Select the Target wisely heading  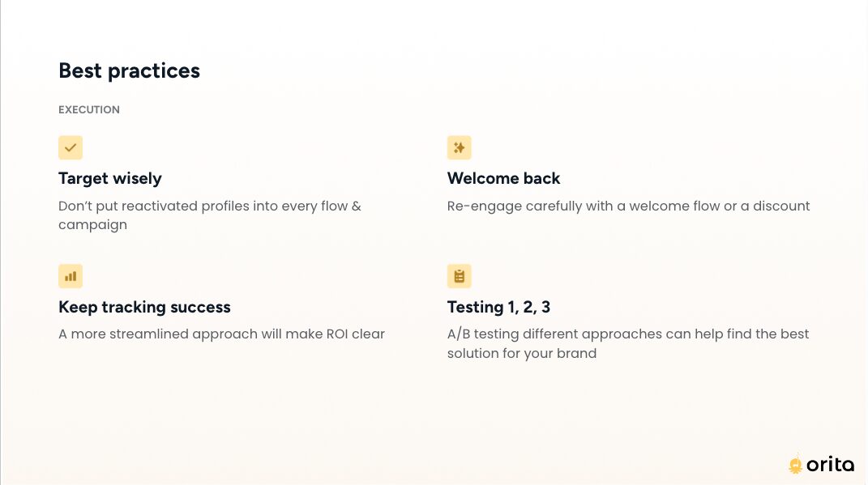click(110, 178)
